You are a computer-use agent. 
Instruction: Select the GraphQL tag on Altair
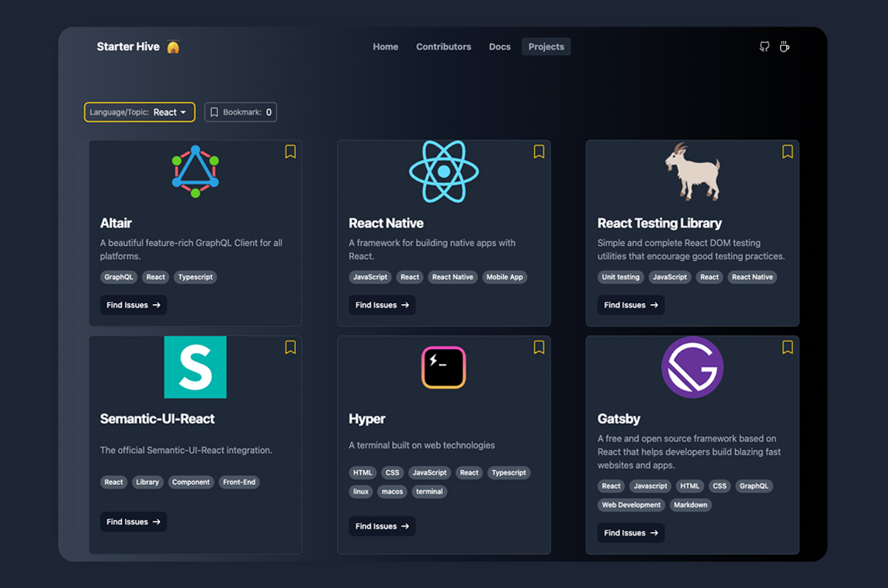tap(118, 277)
